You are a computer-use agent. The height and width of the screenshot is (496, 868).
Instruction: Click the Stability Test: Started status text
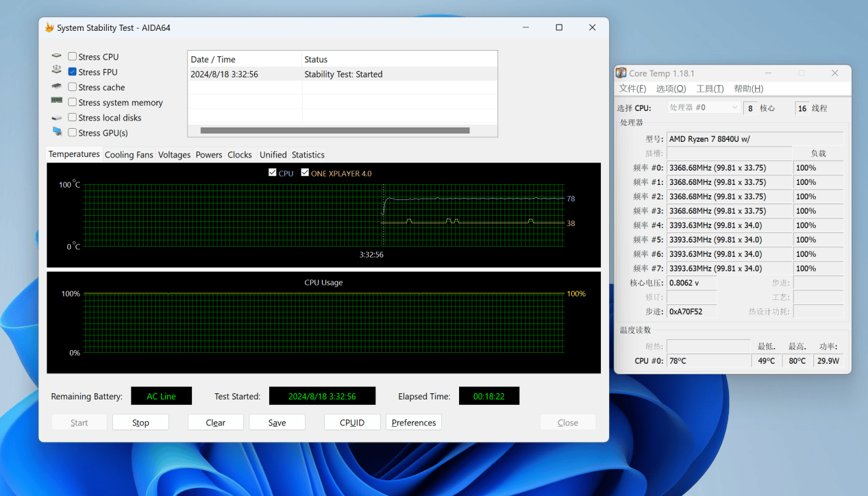click(x=343, y=74)
